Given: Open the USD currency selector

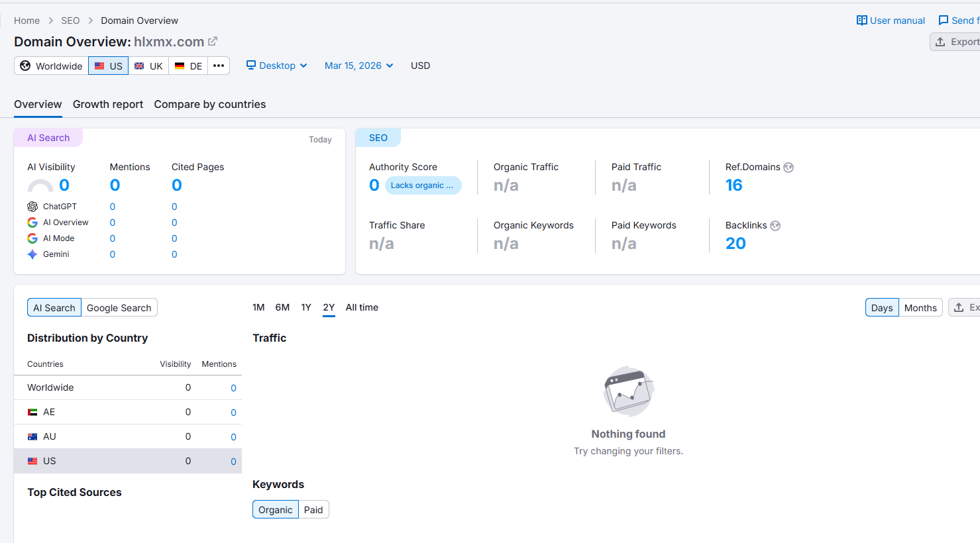Looking at the screenshot, I should (x=421, y=66).
